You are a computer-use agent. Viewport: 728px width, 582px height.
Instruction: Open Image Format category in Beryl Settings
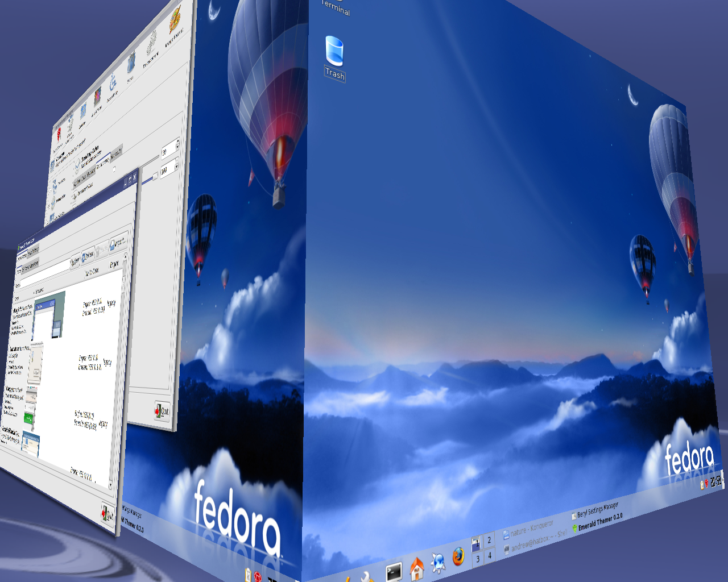pos(175,26)
